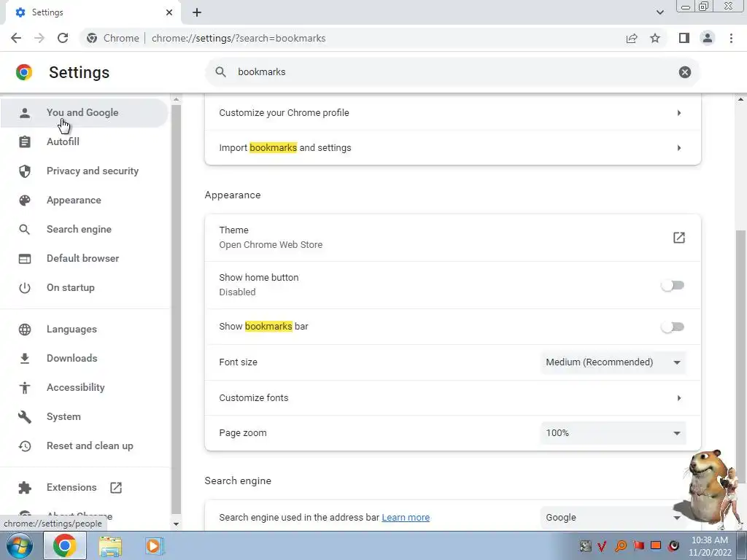Turn on Show bookmarks bar toggle
This screenshot has height=560, width=747.
(673, 327)
